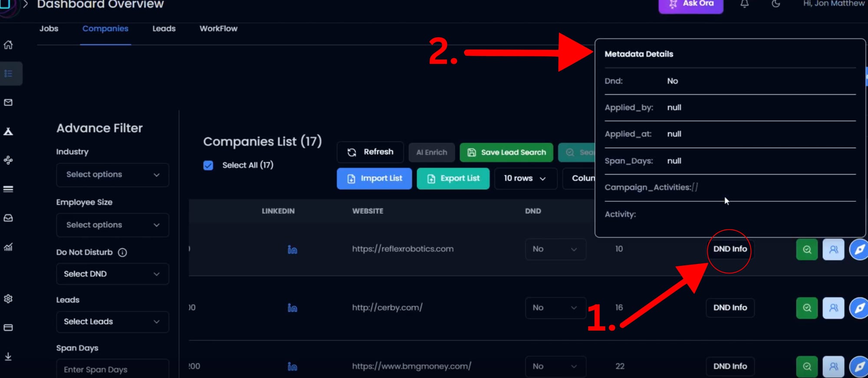
Task: Open the mail envelope sidebar icon
Action: [x=8, y=102]
